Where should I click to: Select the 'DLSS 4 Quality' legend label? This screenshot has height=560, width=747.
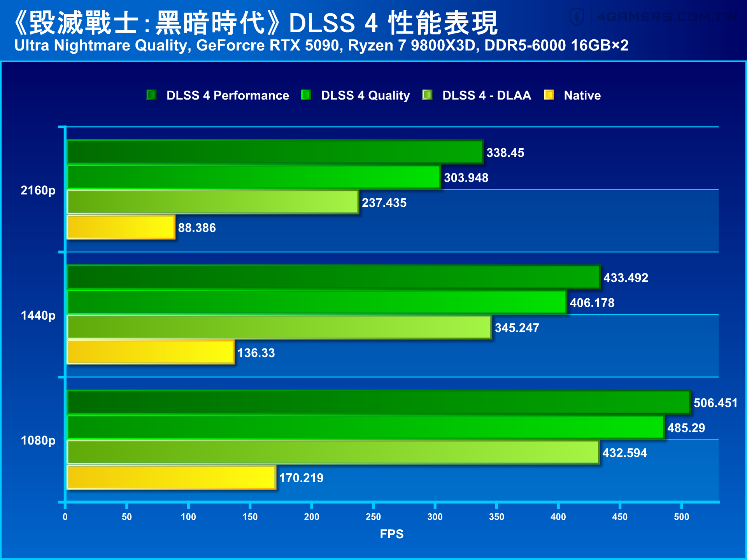pos(365,95)
